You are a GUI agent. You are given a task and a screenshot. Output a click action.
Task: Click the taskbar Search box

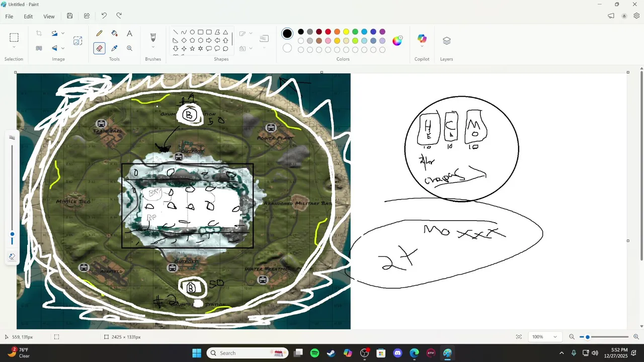248,353
